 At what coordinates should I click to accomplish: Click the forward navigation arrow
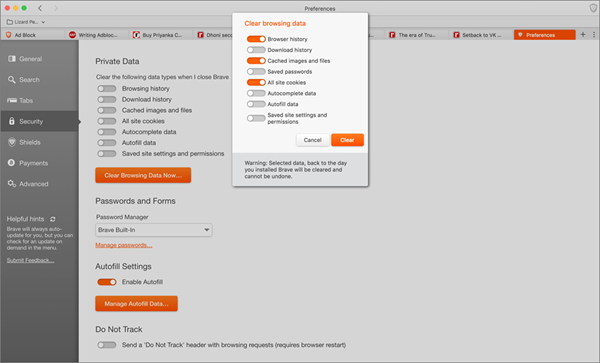tap(56, 8)
